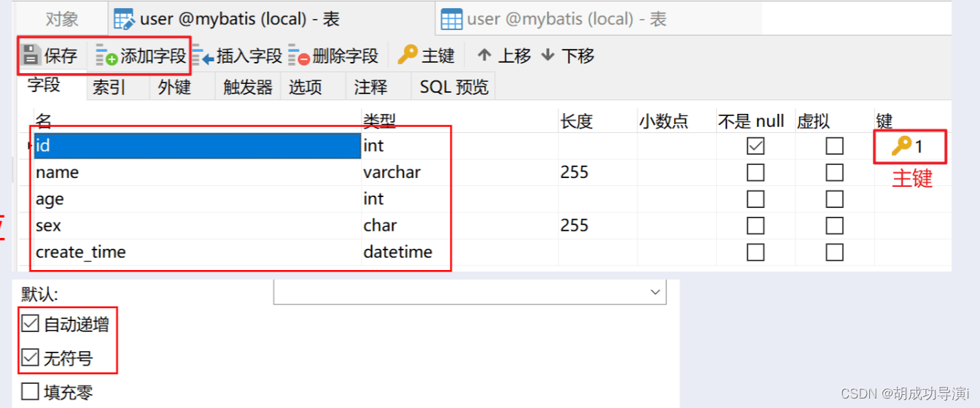Open the 触发器 (Triggers) tab
This screenshot has width=980, height=408.
click(248, 88)
